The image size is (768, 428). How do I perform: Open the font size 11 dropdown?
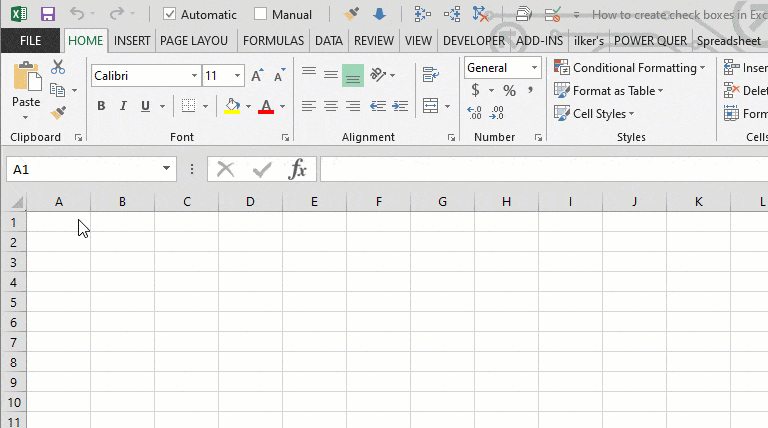coord(237,75)
